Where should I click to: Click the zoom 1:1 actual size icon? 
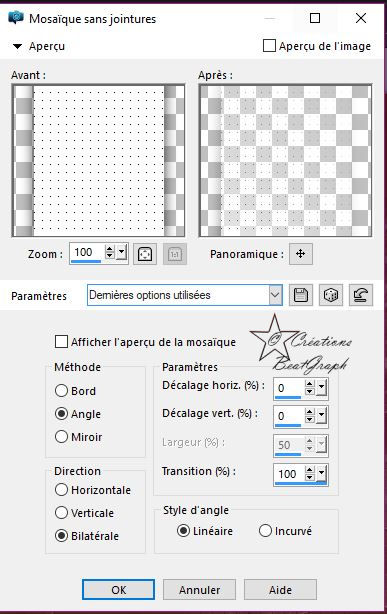(175, 254)
